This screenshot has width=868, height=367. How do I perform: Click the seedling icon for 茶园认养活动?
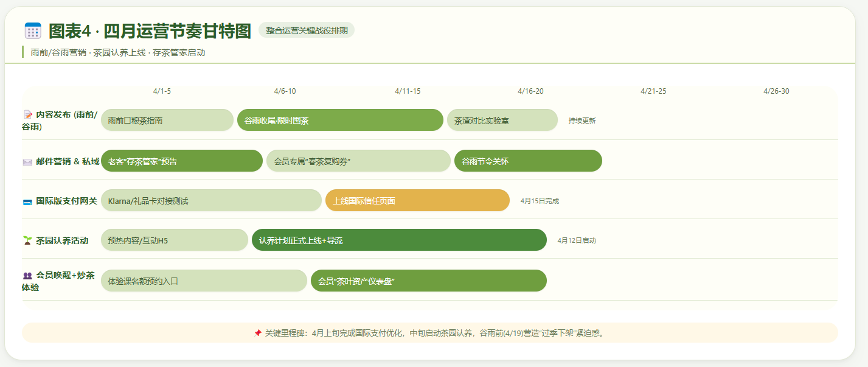27,240
